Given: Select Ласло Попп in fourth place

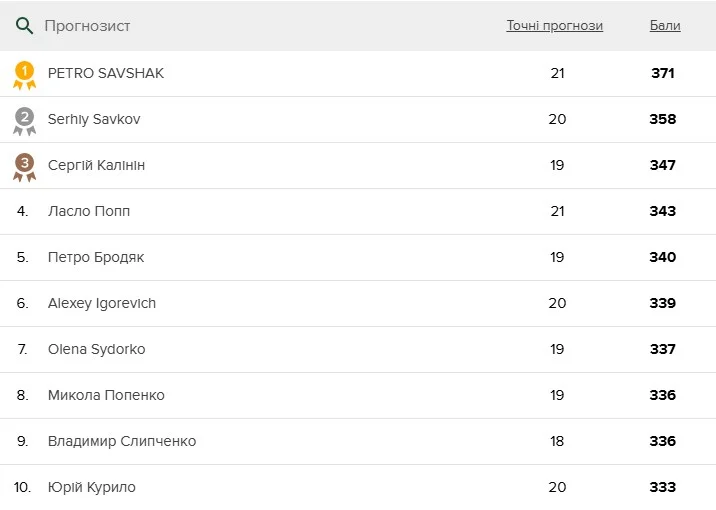Looking at the screenshot, I should tap(89, 212).
